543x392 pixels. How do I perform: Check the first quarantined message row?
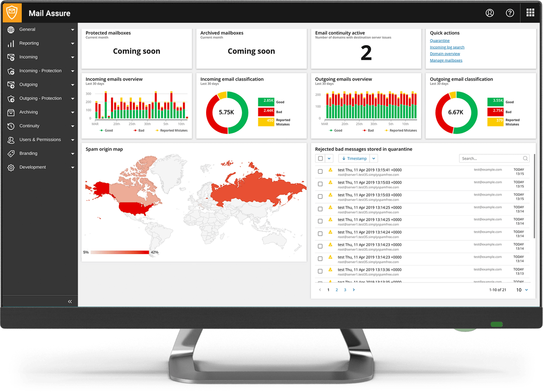(x=320, y=171)
